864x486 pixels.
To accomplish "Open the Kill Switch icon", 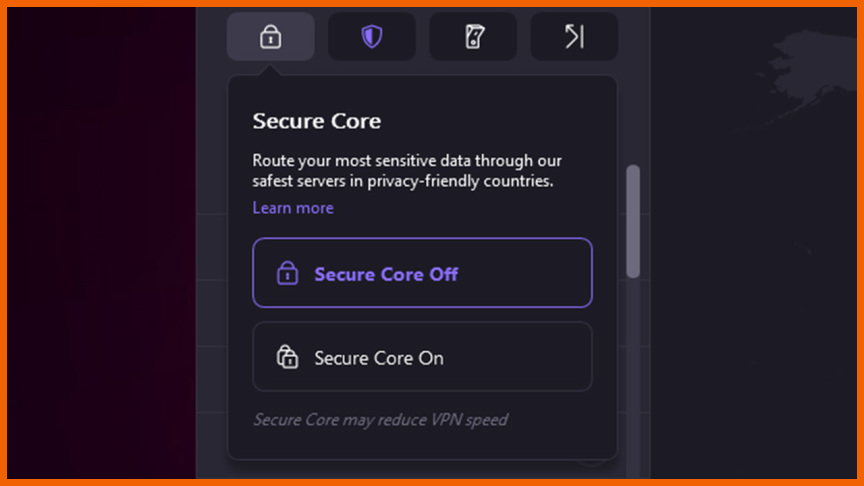I will pos(473,36).
